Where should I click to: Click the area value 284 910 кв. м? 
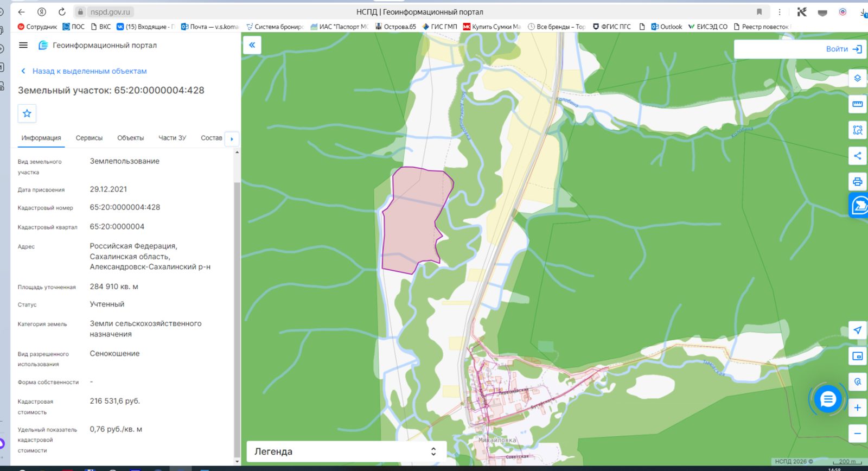[x=114, y=287]
